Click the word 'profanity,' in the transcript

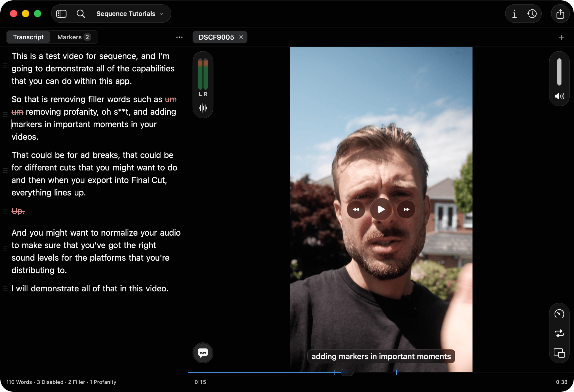pos(81,112)
